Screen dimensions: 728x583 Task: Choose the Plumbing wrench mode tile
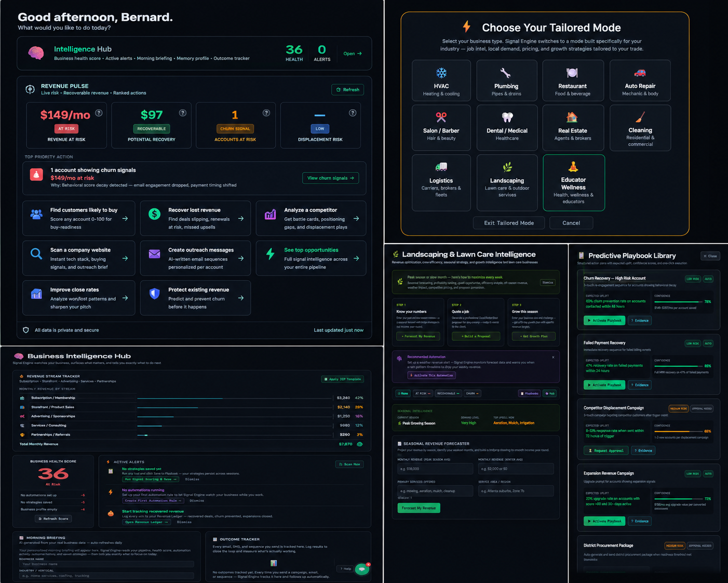pyautogui.click(x=507, y=81)
